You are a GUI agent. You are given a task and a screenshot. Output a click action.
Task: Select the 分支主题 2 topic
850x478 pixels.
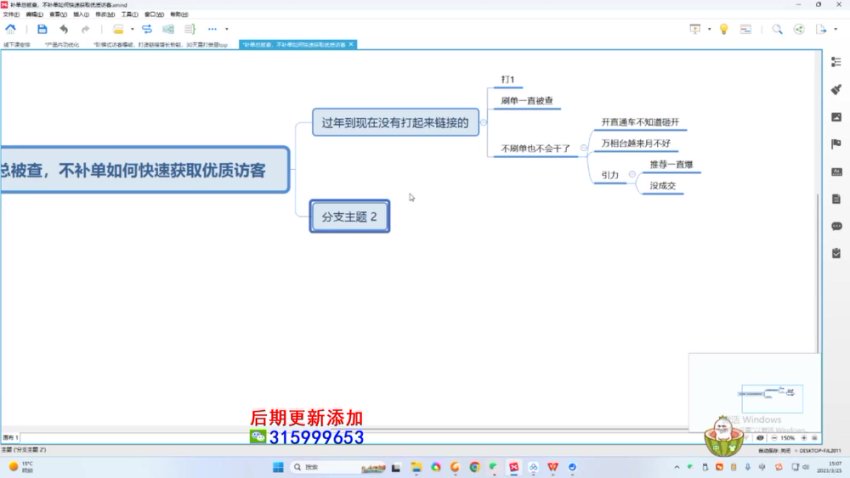349,216
